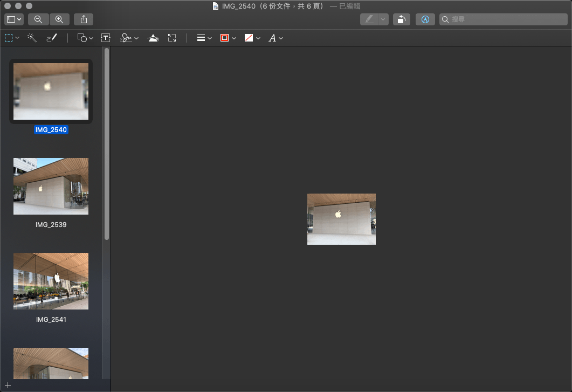572x392 pixels.
Task: Click the sidebar scrollbar thumb
Action: pos(107,144)
